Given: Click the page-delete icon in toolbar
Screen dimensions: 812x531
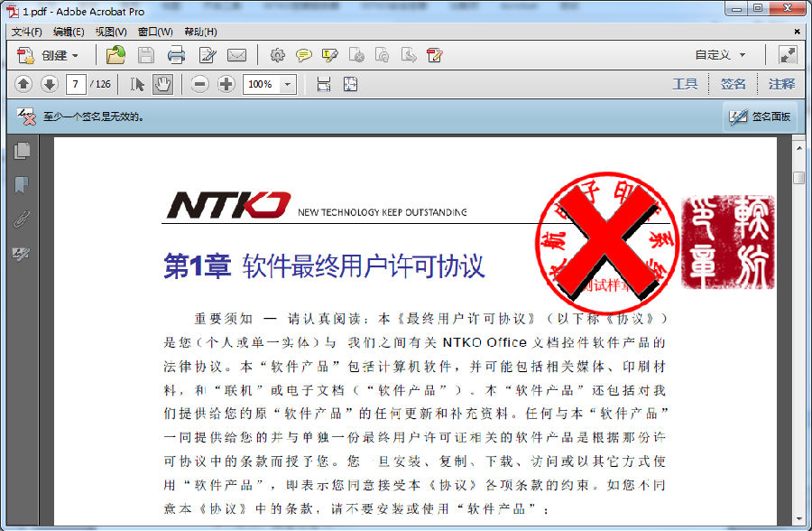Looking at the screenshot, I should pyautogui.click(x=356, y=55).
